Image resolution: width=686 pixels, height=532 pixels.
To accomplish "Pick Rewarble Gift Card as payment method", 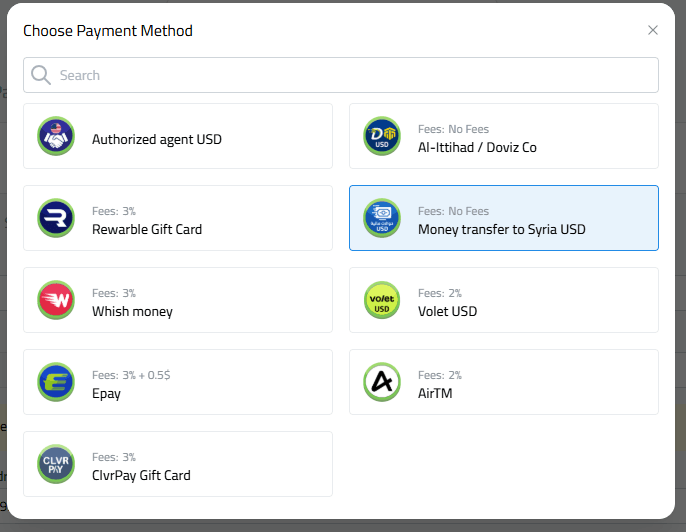I will [178, 218].
